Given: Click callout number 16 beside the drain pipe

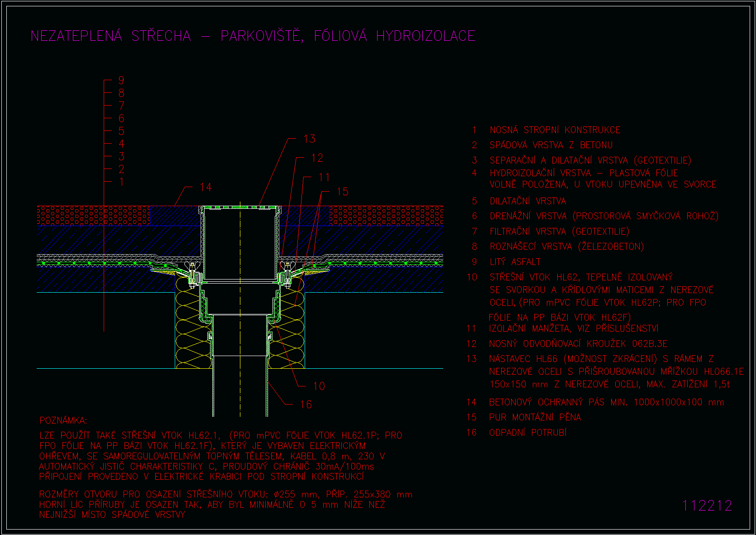Looking at the screenshot, I should pyautogui.click(x=306, y=405).
